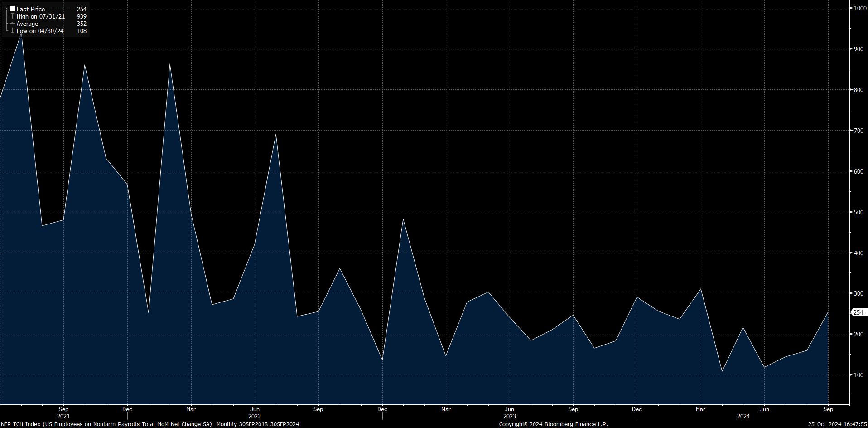Image resolution: width=868 pixels, height=428 pixels.
Task: Click the 'Last Price' legend label
Action: pyautogui.click(x=31, y=9)
